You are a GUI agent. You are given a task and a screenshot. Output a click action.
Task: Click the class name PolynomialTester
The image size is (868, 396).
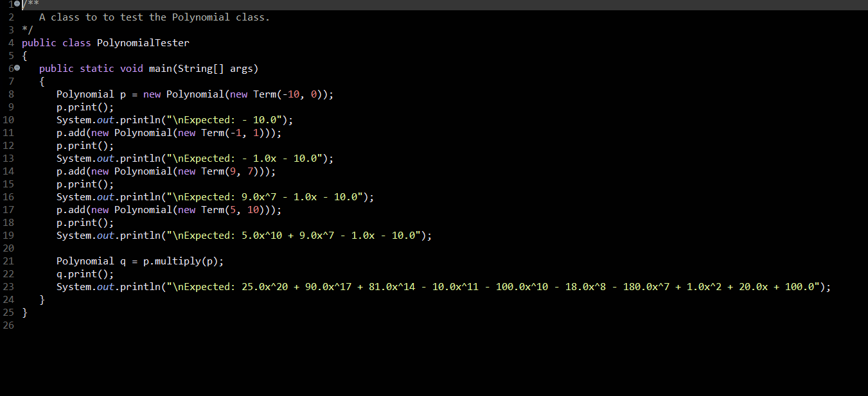(143, 42)
